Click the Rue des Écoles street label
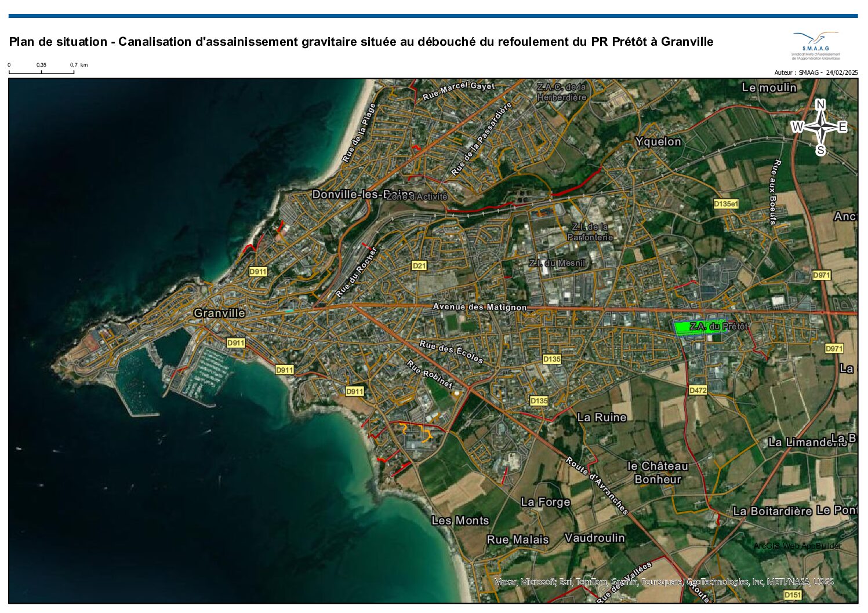This screenshot has width=868, height=613. (x=451, y=352)
